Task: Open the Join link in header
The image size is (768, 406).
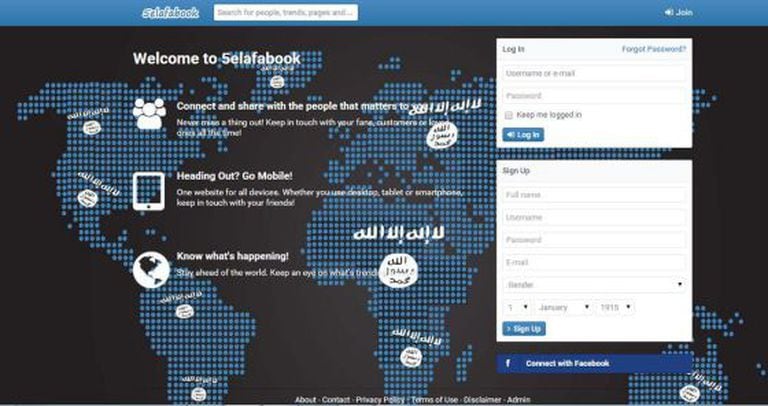Action: click(x=678, y=13)
